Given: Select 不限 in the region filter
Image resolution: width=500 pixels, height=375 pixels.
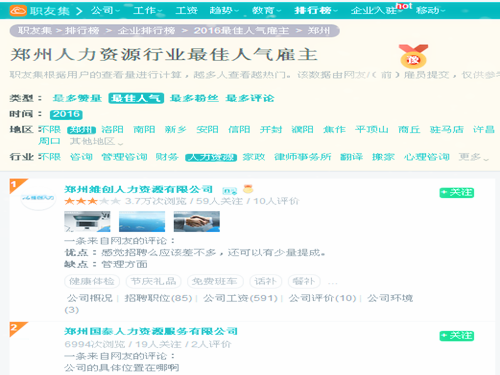Looking at the screenshot, I should [x=49, y=129].
